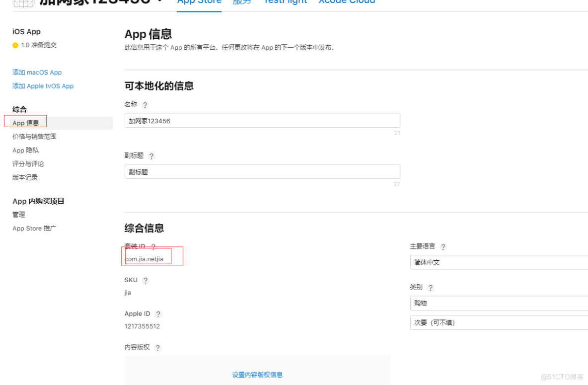Open help icon next to 内容版权
The image size is (588, 385).
(158, 348)
